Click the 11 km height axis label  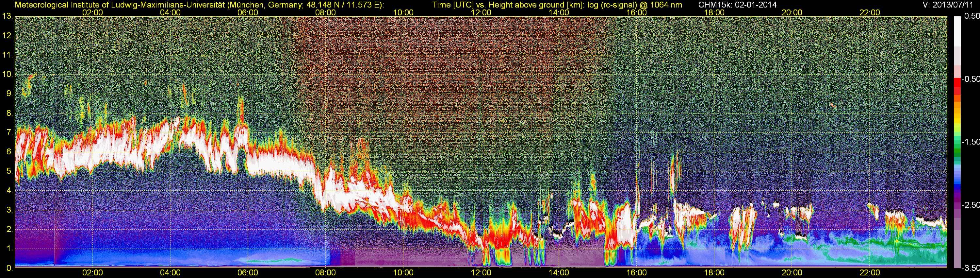(7, 55)
